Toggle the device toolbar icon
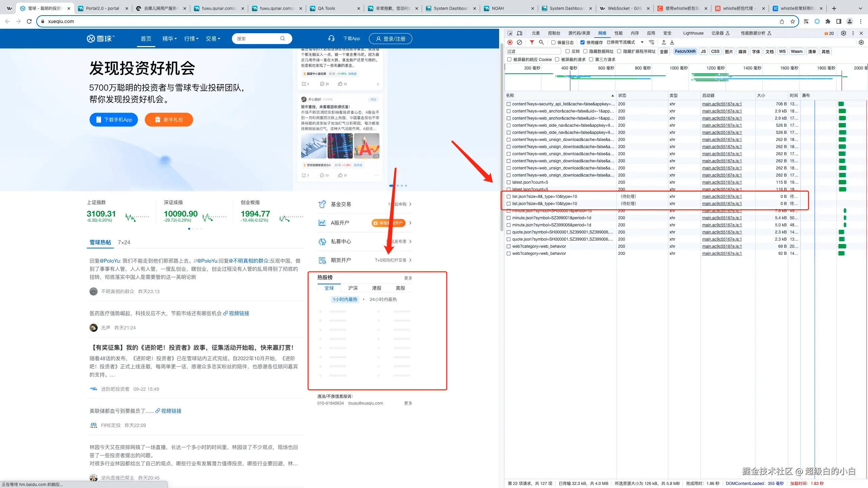The height and width of the screenshot is (488, 868). click(x=519, y=33)
